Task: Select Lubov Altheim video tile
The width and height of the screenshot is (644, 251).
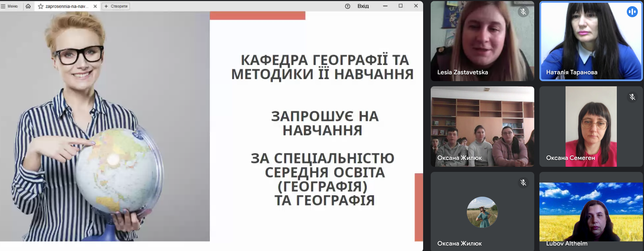Action: 591,211
